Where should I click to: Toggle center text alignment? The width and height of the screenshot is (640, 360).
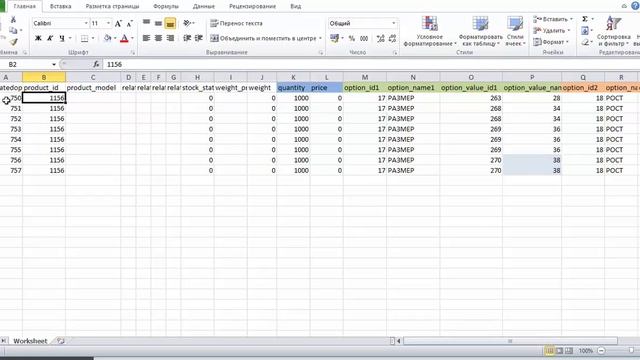158,38
